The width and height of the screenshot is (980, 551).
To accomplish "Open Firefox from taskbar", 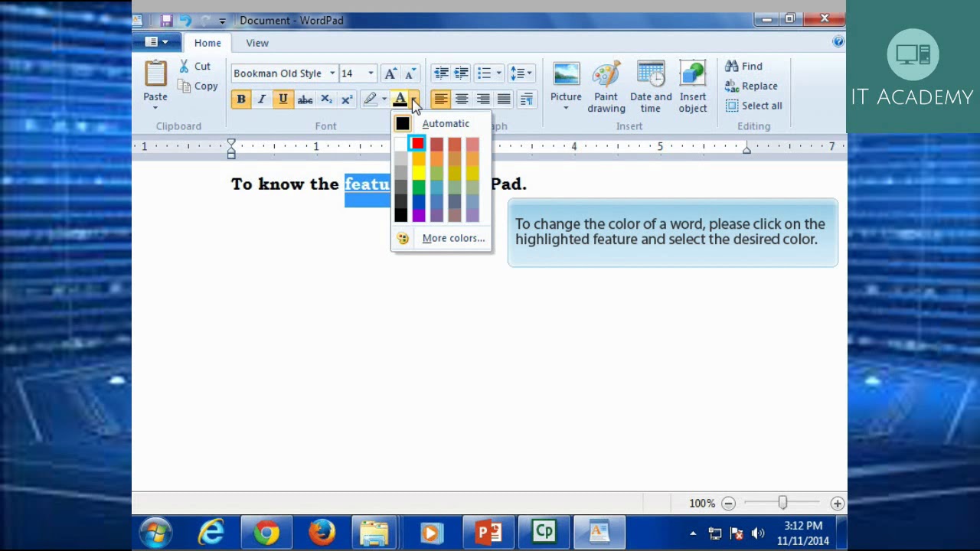I will (322, 532).
